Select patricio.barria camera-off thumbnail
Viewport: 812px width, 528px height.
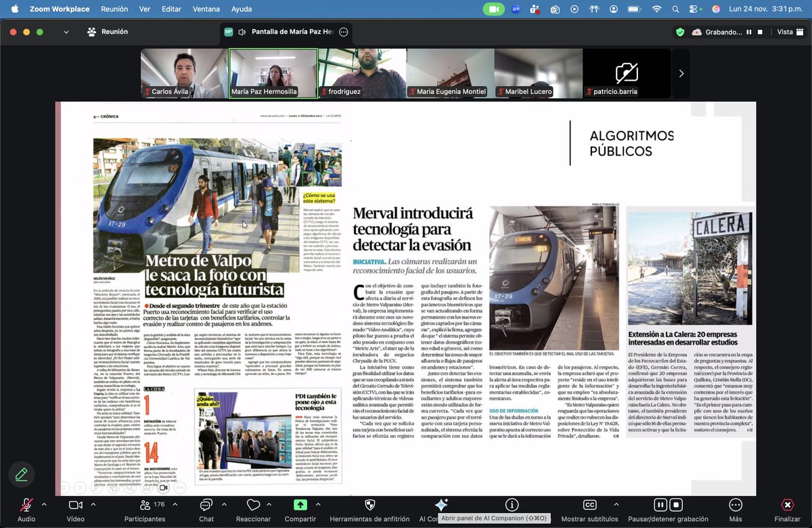pyautogui.click(x=627, y=73)
